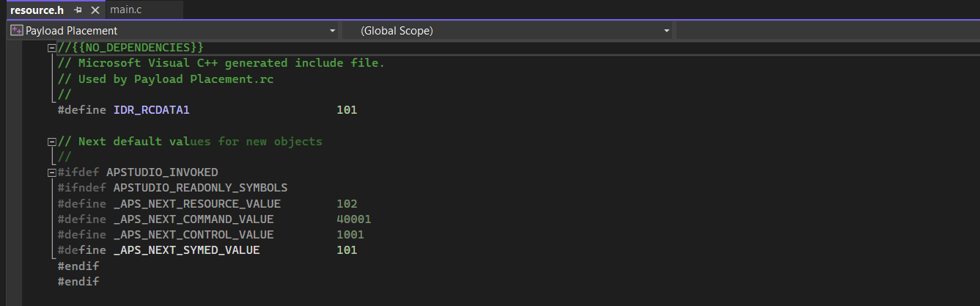Image resolution: width=980 pixels, height=306 pixels.
Task: Pin the resource.h tab
Action: point(78,10)
